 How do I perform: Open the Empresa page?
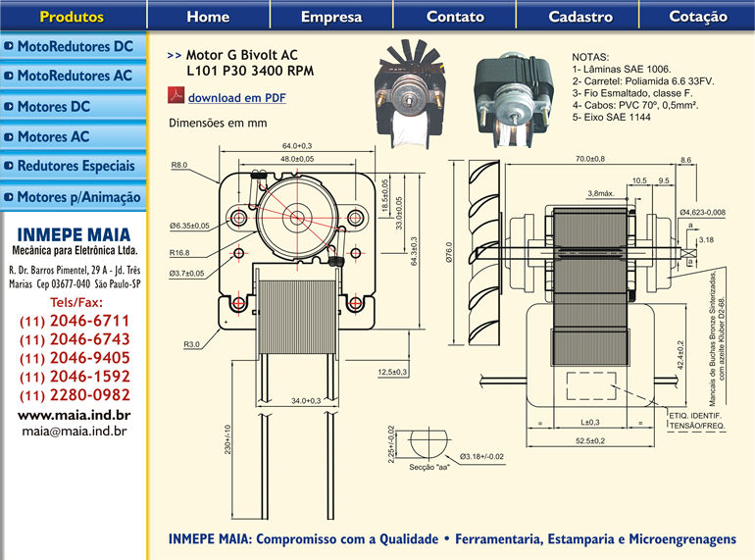[331, 17]
